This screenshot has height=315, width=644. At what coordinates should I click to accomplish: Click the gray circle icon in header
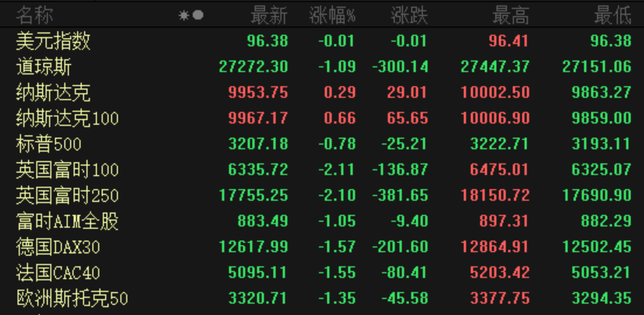[198, 16]
